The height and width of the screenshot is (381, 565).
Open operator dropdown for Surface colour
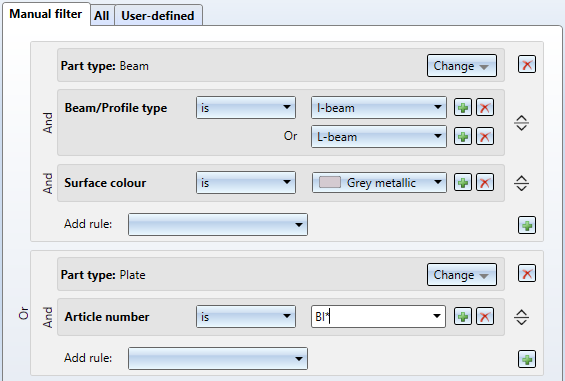tap(246, 182)
